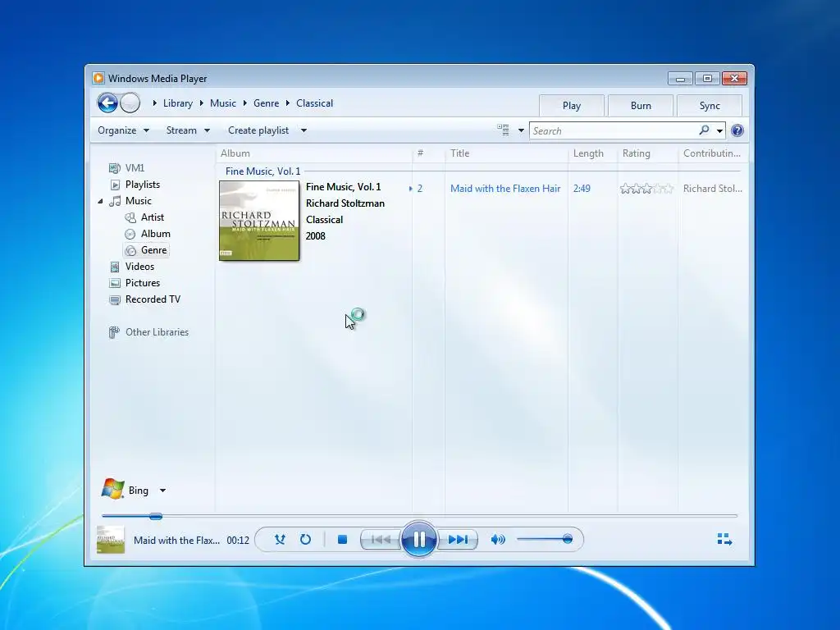Click the Bing Windows flag logo

pos(112,489)
